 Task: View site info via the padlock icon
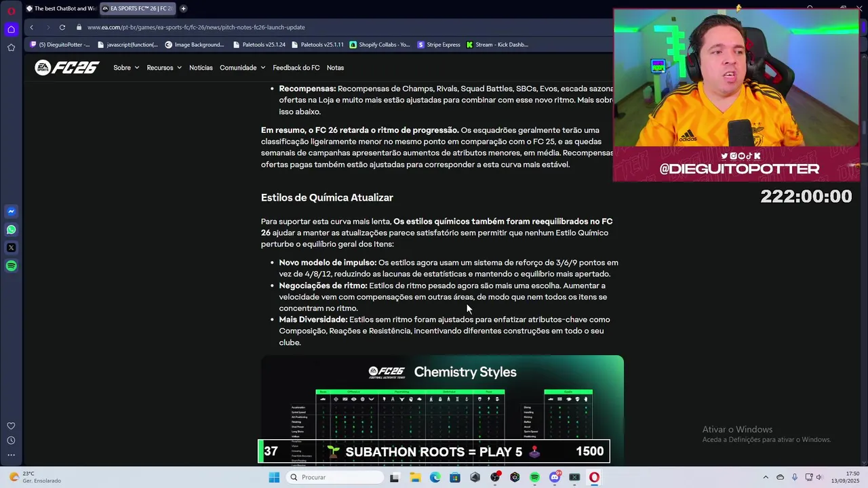tap(79, 27)
